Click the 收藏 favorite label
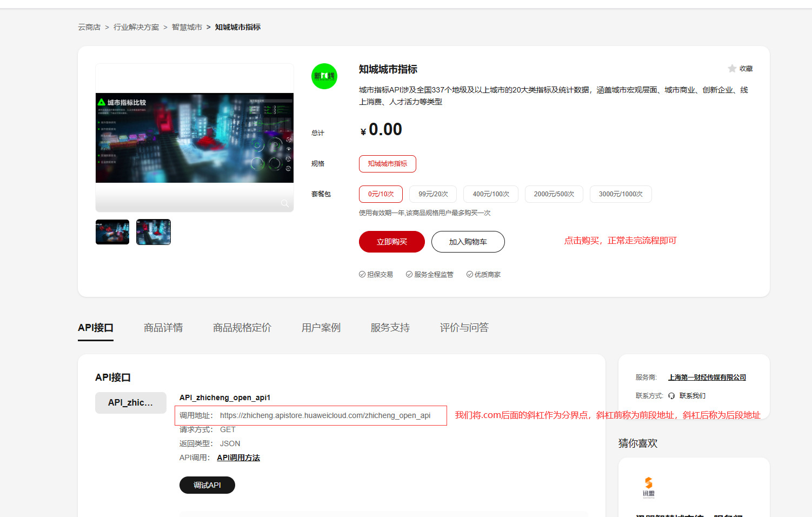 [x=746, y=69]
